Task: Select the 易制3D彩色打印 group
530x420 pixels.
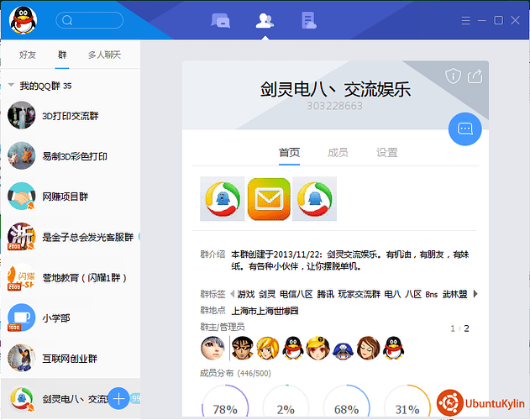Action: [x=71, y=156]
